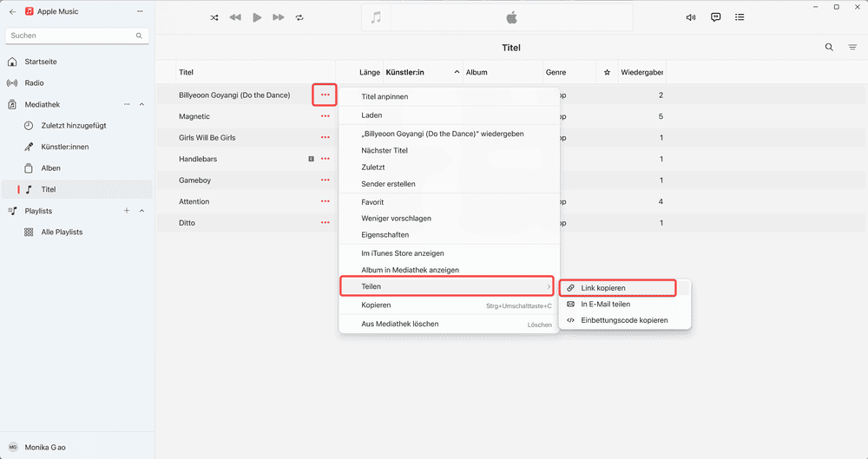Skip to previous track

click(235, 17)
